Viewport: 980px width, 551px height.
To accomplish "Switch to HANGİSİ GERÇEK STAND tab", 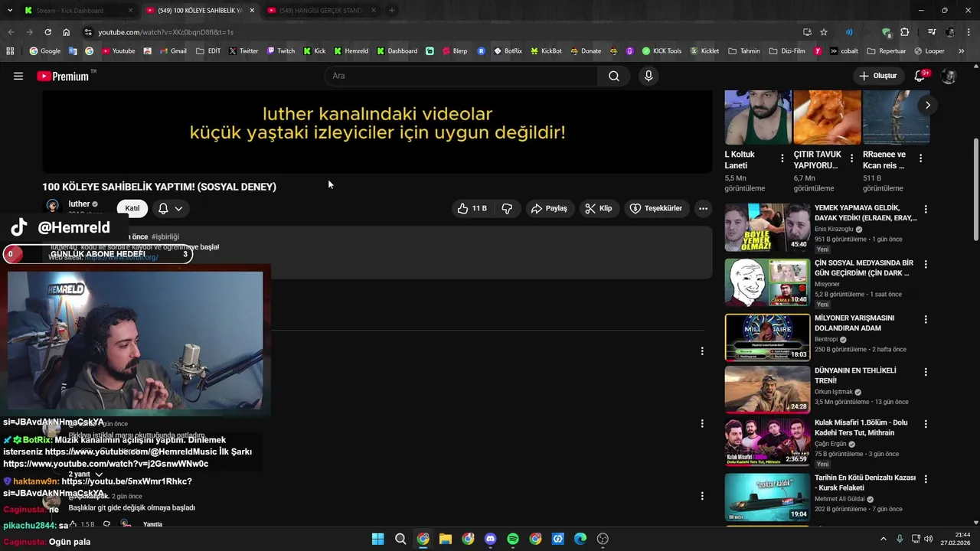I will pyautogui.click(x=322, y=11).
